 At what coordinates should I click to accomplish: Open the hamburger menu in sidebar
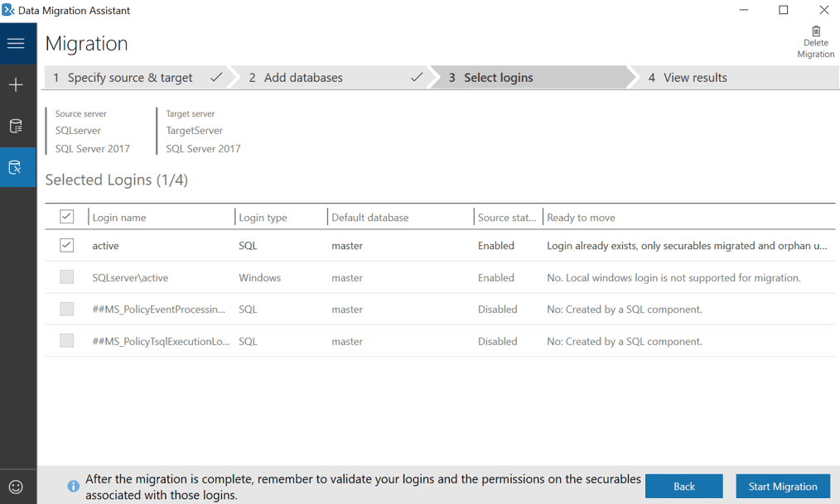[x=16, y=43]
